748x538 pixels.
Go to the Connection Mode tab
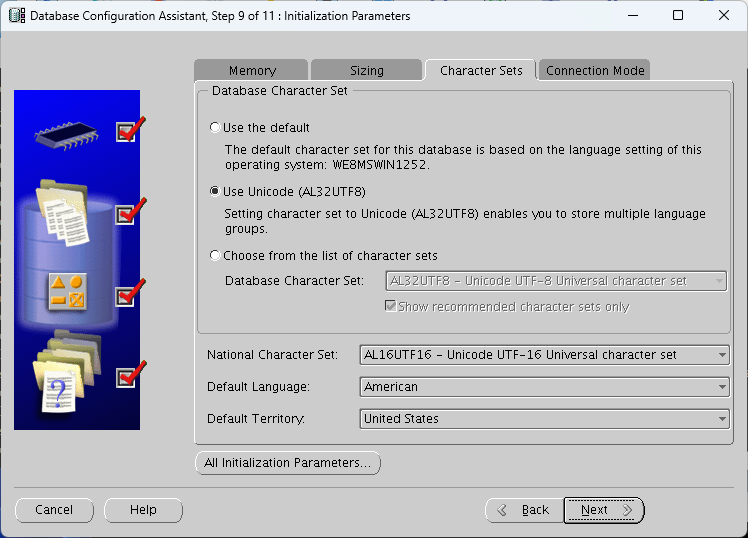[595, 71]
